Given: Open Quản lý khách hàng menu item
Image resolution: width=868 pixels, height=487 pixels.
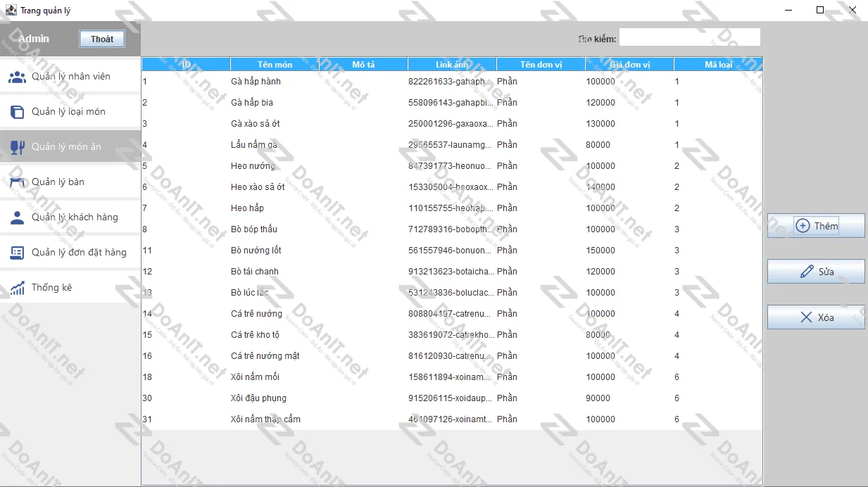Looking at the screenshot, I should click(x=74, y=217).
